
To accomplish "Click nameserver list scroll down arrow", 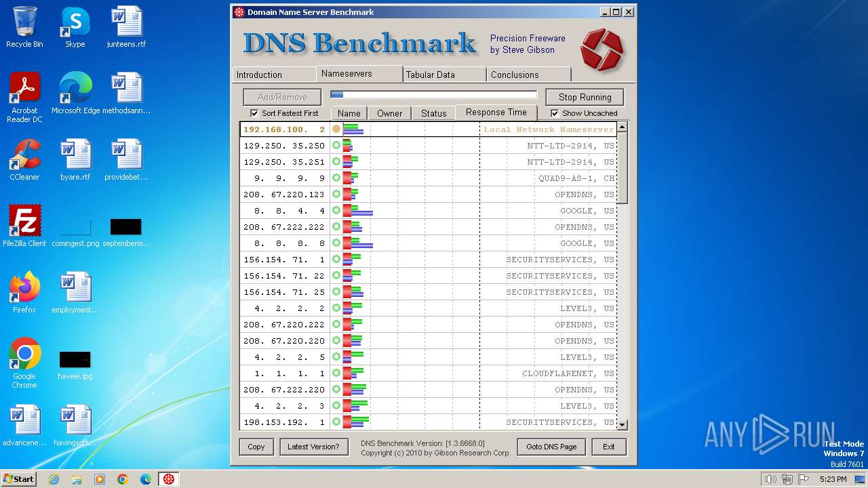I will coord(623,424).
